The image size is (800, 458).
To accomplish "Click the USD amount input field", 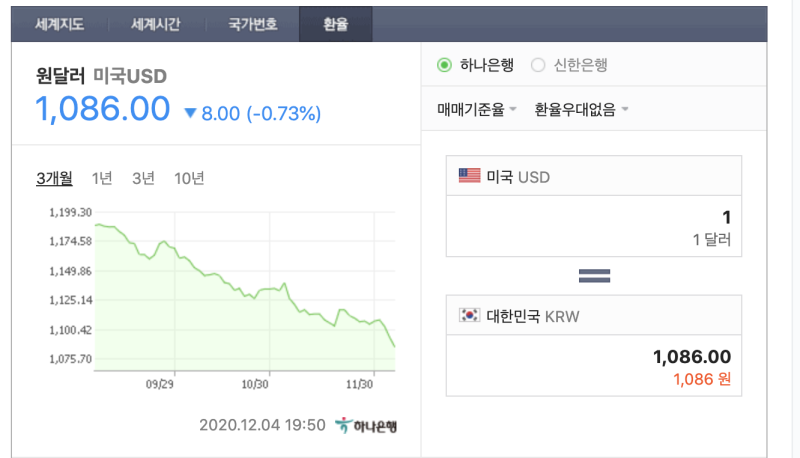I will pyautogui.click(x=594, y=226).
